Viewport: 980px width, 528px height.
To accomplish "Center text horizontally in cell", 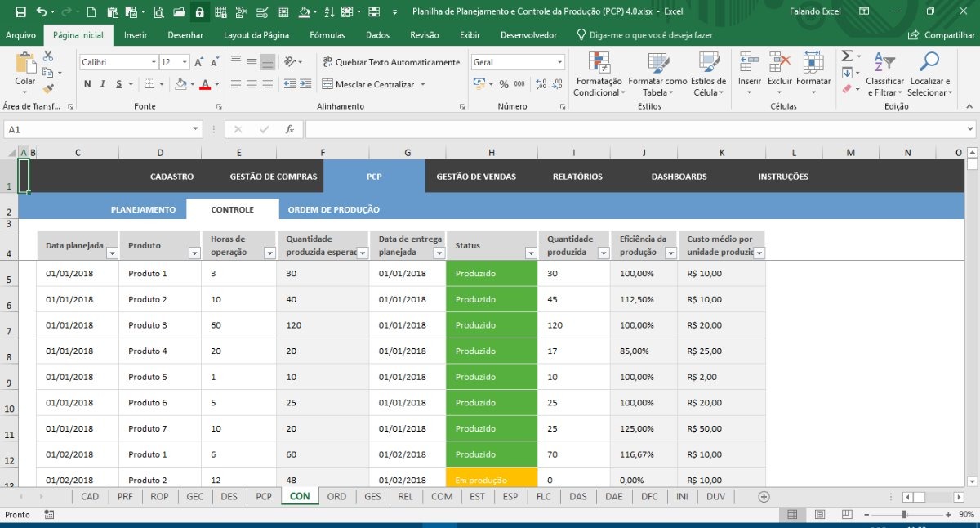I will [252, 84].
